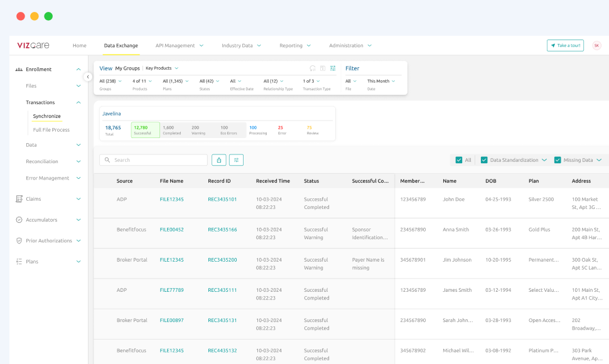Expand the This Month date dropdown
The width and height of the screenshot is (609, 364).
[381, 81]
